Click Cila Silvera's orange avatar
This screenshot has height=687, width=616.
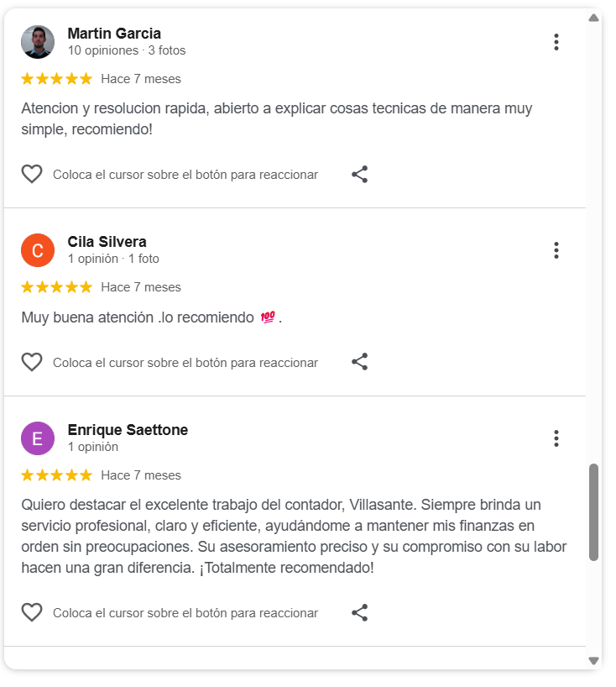tap(38, 250)
